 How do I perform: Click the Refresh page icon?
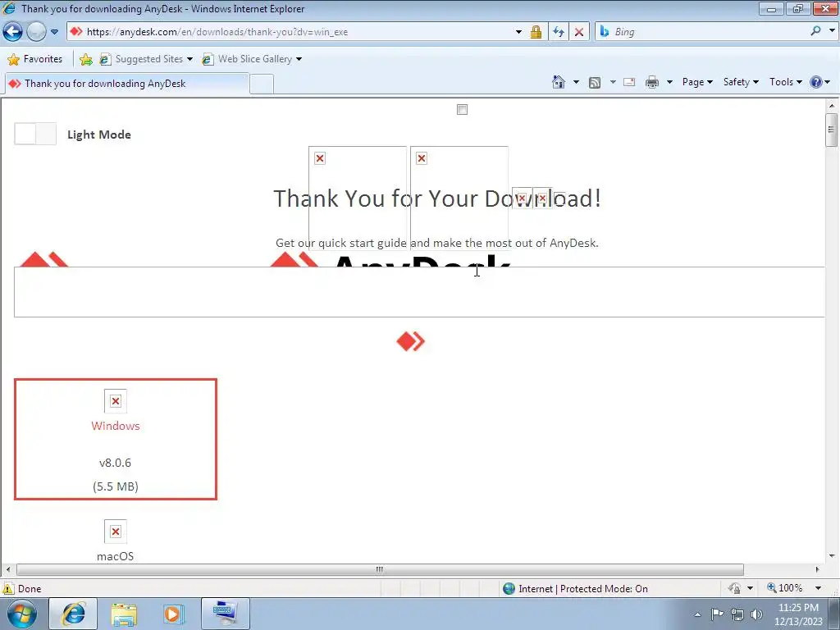tap(558, 32)
